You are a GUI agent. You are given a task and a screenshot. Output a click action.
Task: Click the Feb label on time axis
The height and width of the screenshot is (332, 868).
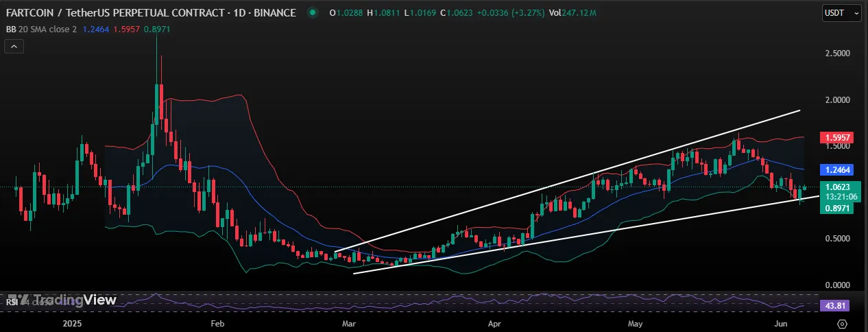point(217,322)
